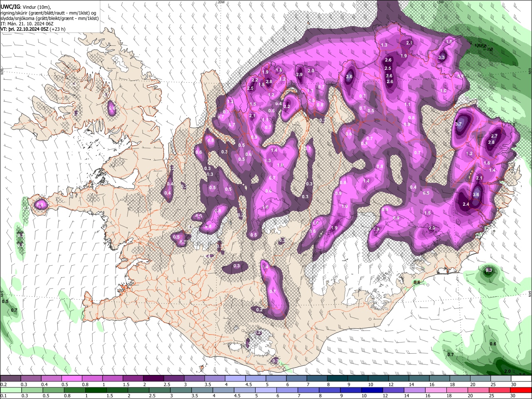Click the white 30 mm snow scale swatch
The height and width of the screenshot is (399, 532).
click(x=521, y=378)
